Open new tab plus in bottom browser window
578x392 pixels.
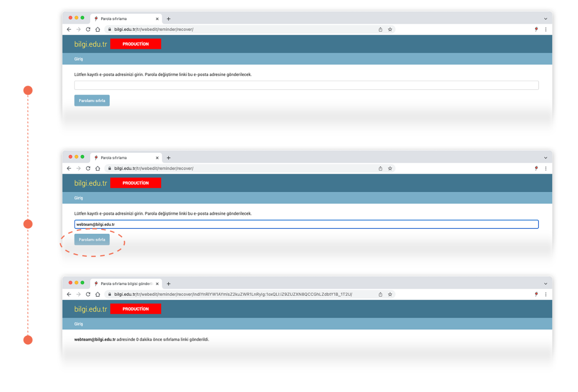pyautogui.click(x=169, y=283)
